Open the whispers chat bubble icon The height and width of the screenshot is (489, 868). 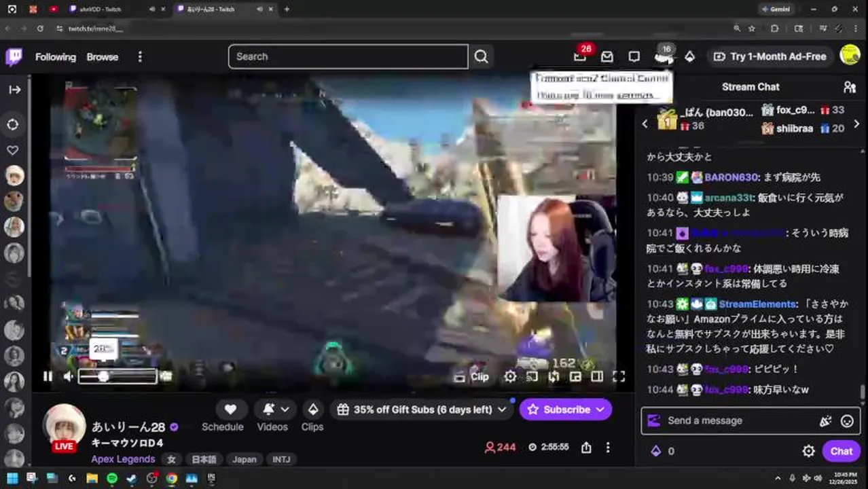[634, 57]
